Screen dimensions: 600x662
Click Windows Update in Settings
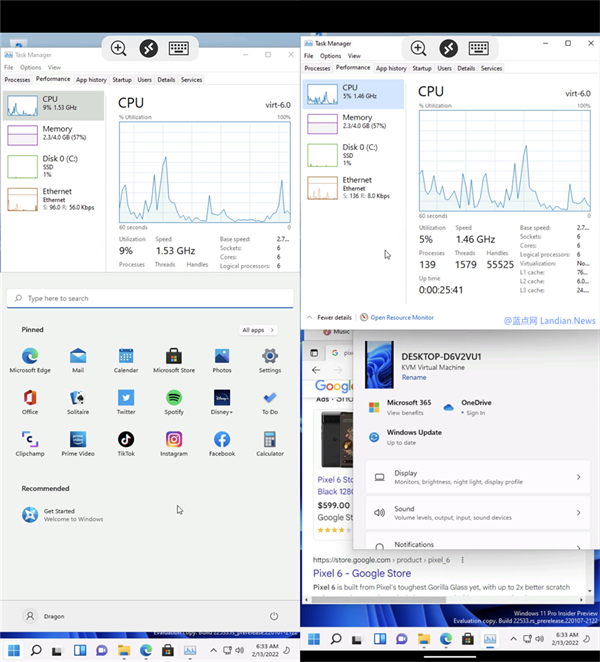coord(405,437)
